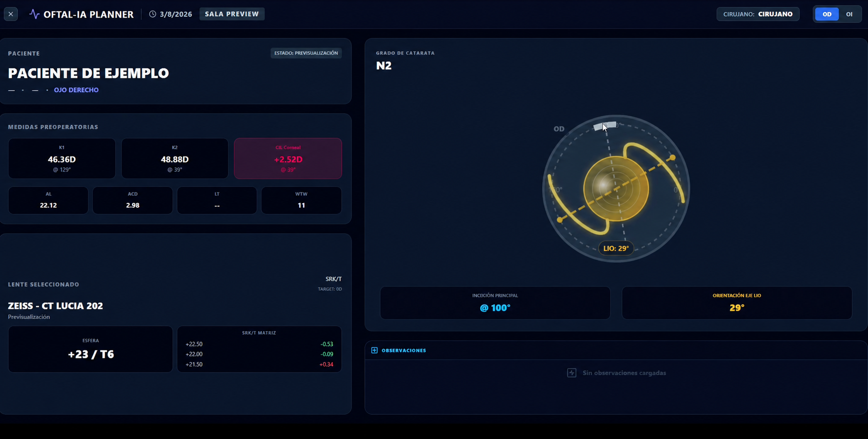The width and height of the screenshot is (868, 439).
Task: Click the incision marker on eye dial
Action: pos(605,126)
